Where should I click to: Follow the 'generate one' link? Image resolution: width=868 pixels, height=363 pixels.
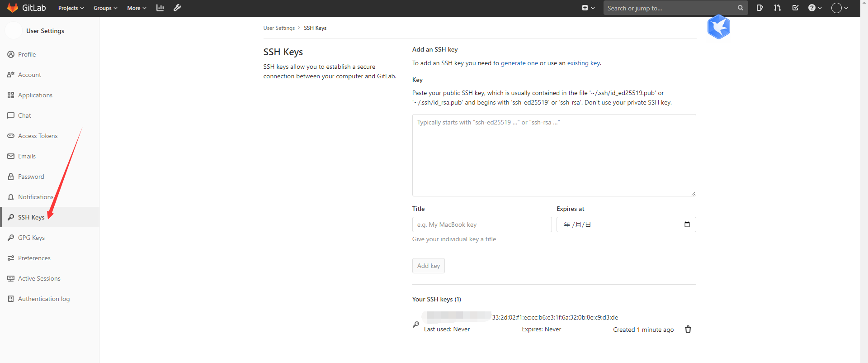pyautogui.click(x=519, y=63)
